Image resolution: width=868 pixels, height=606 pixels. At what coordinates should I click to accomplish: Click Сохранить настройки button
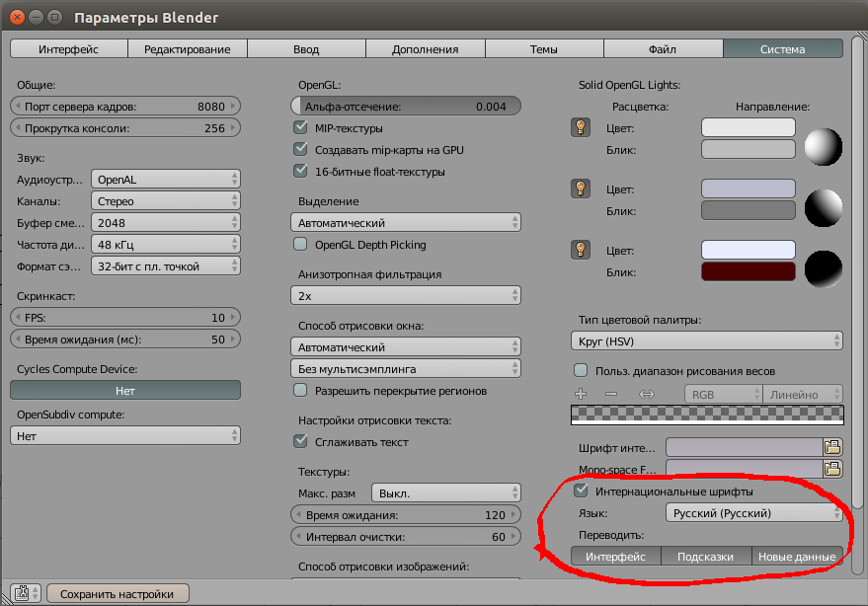pos(118,593)
